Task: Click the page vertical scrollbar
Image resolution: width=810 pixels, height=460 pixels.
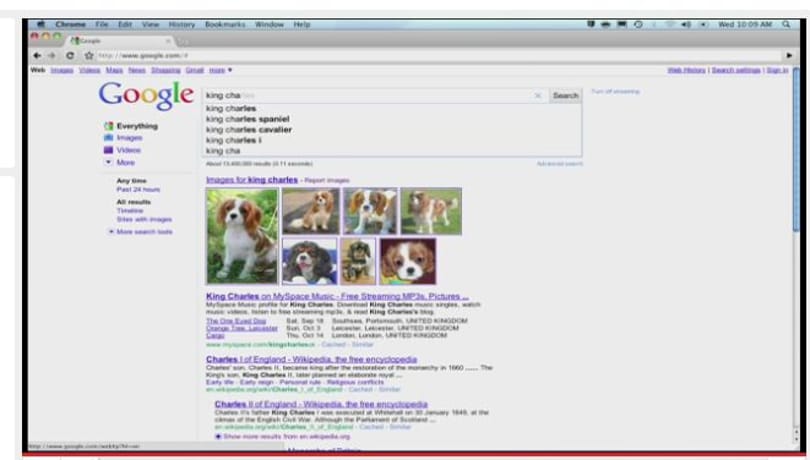Action: 796,150
